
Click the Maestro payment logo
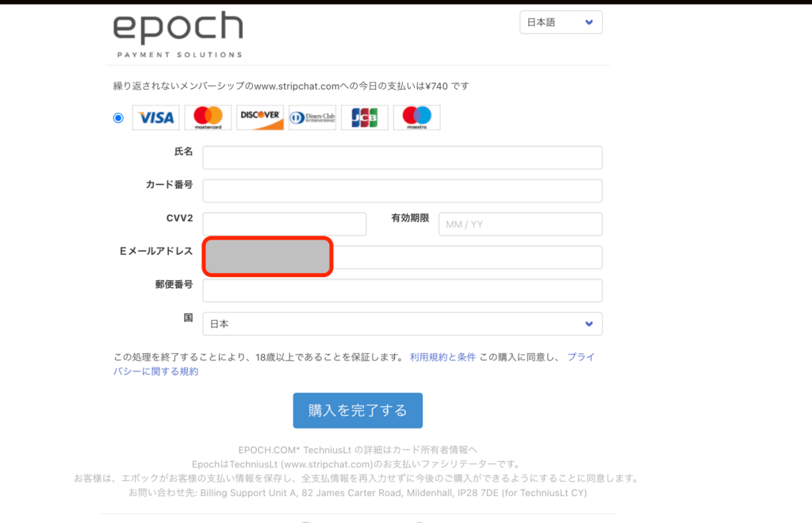click(x=416, y=117)
